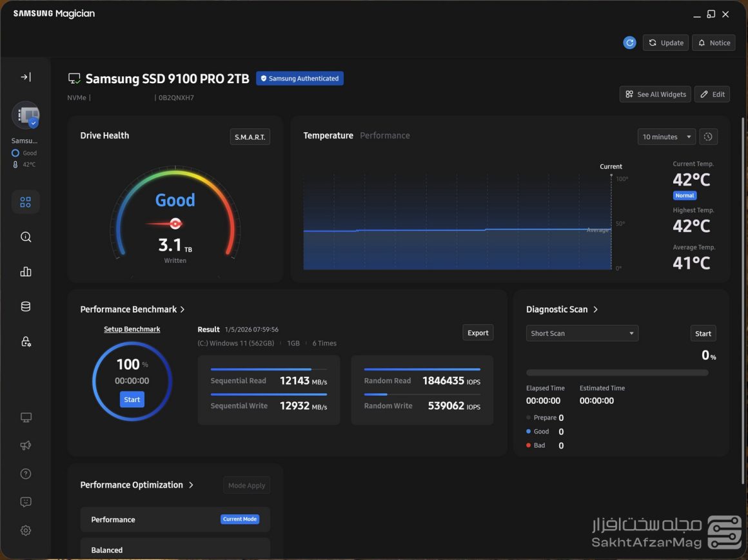The width and height of the screenshot is (748, 560).
Task: Switch to the Temperature graph tab
Action: [328, 135]
